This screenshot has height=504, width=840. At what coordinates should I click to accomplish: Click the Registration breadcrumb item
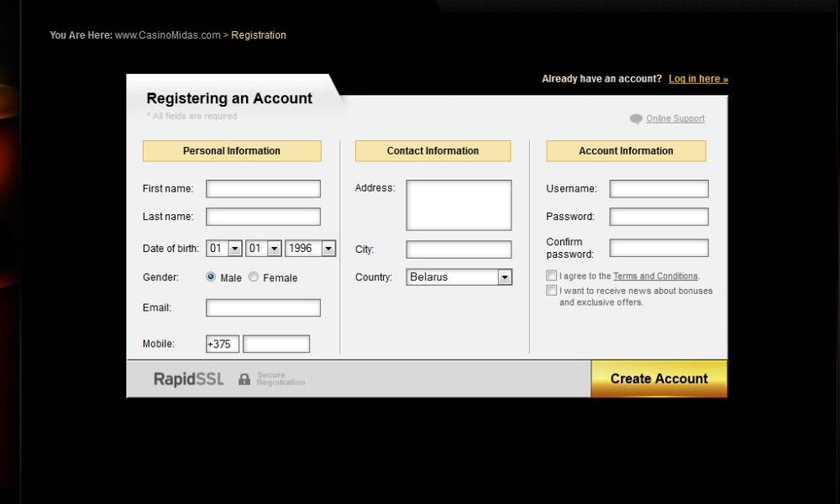(x=259, y=35)
